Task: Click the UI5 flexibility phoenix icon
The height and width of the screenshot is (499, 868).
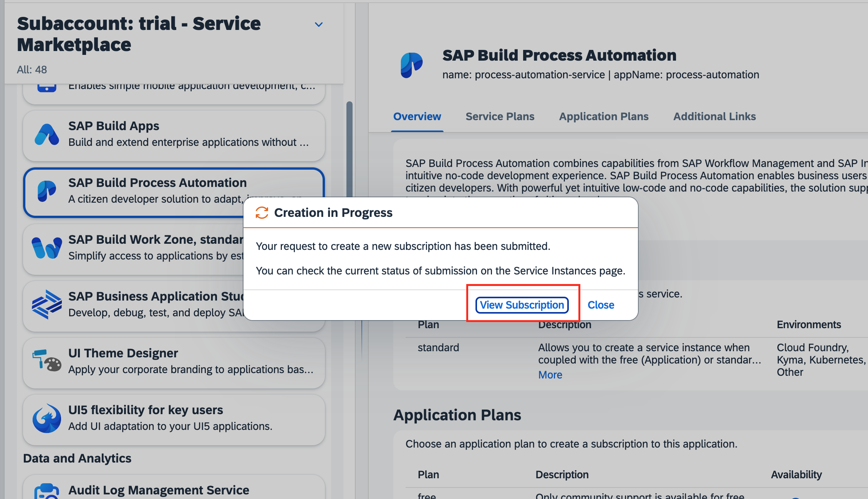Action: [x=46, y=418]
